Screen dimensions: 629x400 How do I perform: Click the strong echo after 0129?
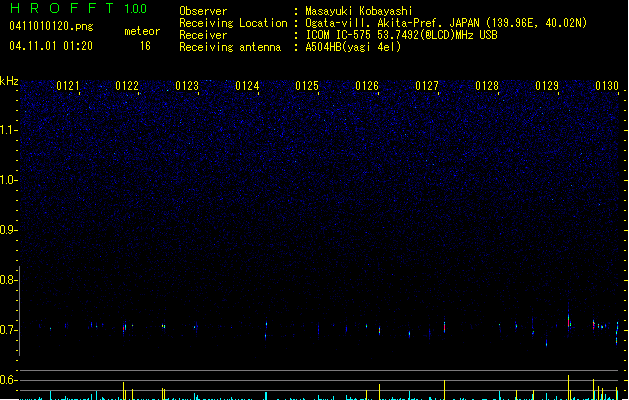(569, 321)
